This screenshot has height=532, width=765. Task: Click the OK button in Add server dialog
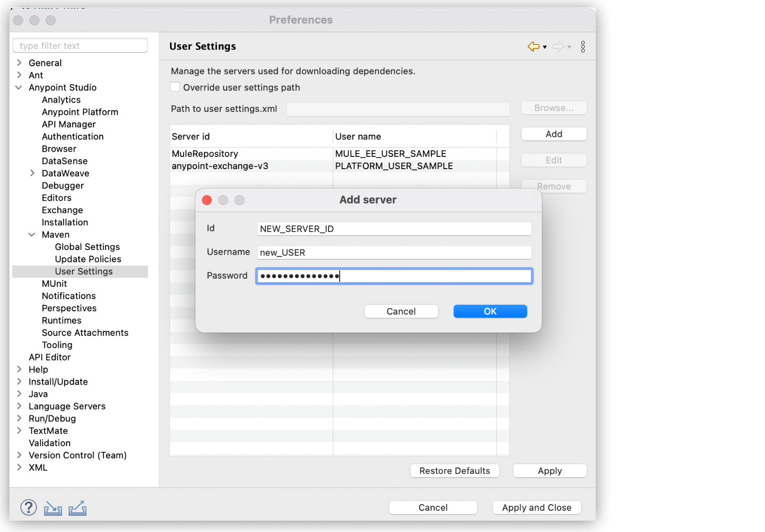490,311
